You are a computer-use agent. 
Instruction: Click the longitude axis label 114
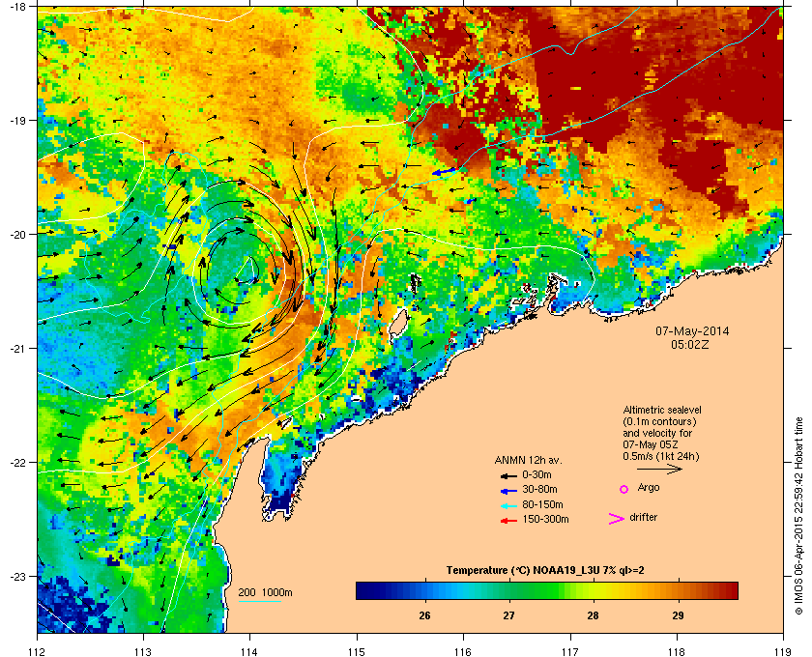click(249, 652)
